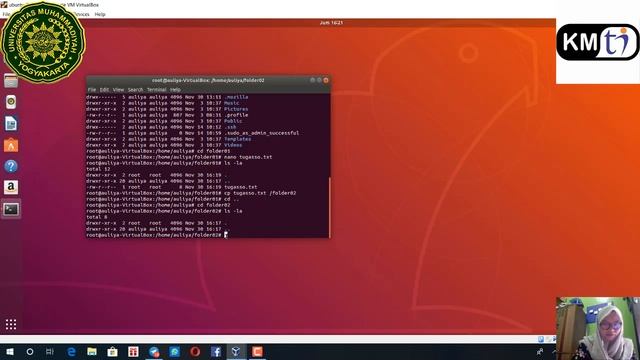Viewport: 640px width, 360px height.
Task: Switch to VirtualBox on the taskbar
Action: pyautogui.click(x=236, y=352)
